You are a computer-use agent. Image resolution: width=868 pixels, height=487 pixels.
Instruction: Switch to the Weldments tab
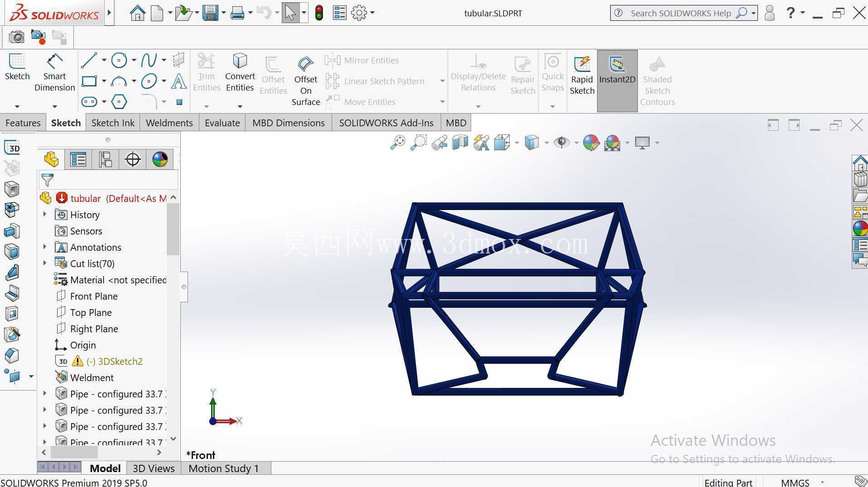pos(169,123)
